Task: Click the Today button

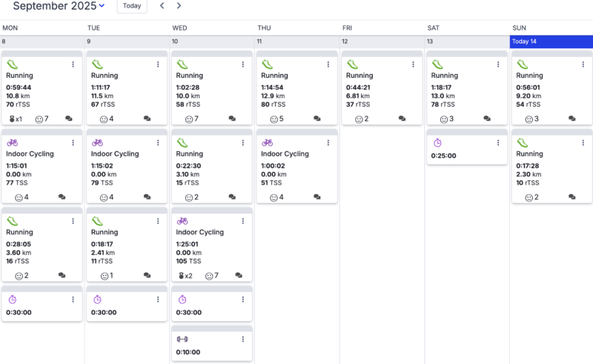Action: point(132,6)
